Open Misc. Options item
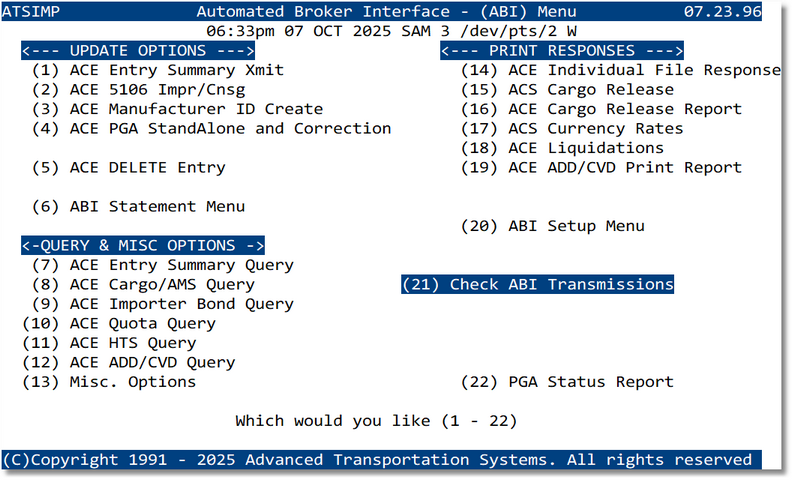 click(108, 382)
